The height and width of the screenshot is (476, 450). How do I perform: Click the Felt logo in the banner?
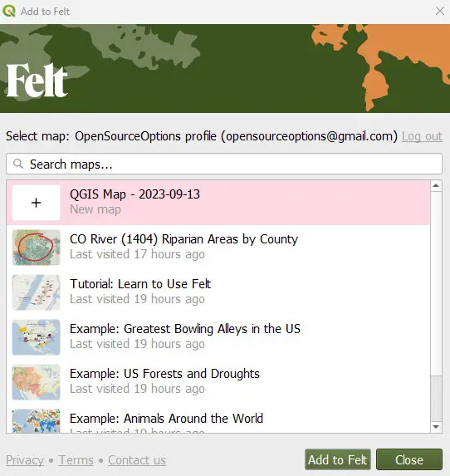click(x=37, y=80)
